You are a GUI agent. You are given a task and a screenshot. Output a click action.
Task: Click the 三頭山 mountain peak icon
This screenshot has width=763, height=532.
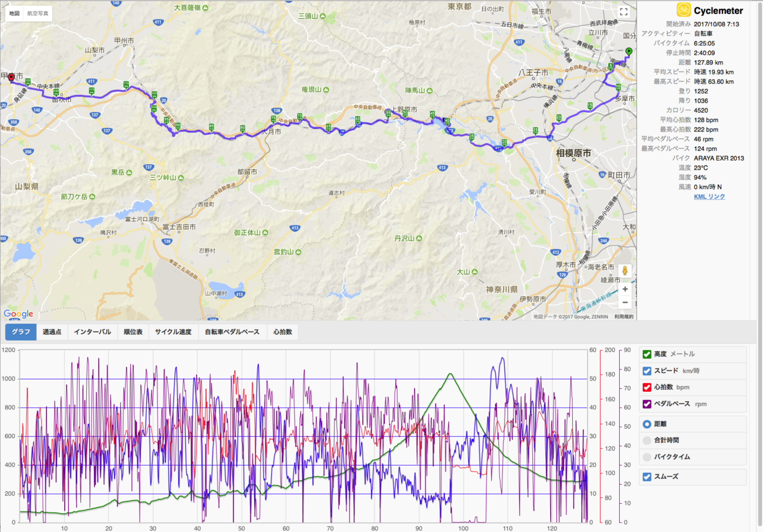324,16
